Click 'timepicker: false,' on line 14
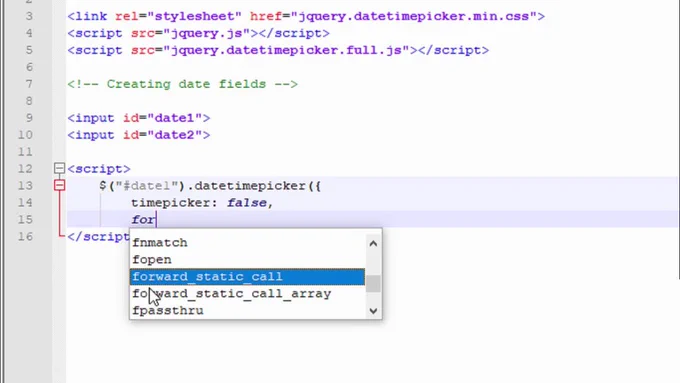 [202, 203]
